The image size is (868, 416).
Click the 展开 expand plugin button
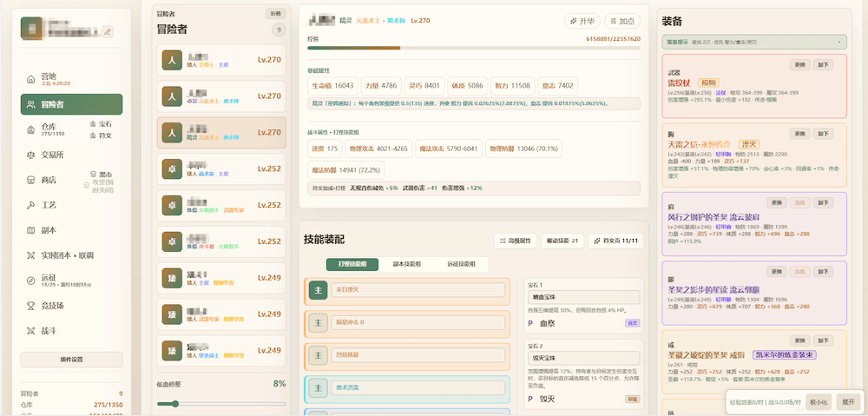(x=848, y=401)
